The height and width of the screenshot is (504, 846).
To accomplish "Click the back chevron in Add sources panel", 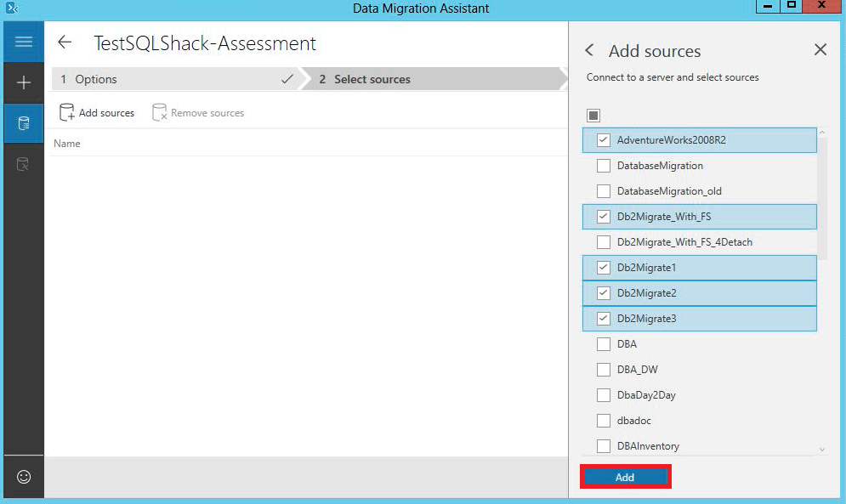I will [590, 51].
